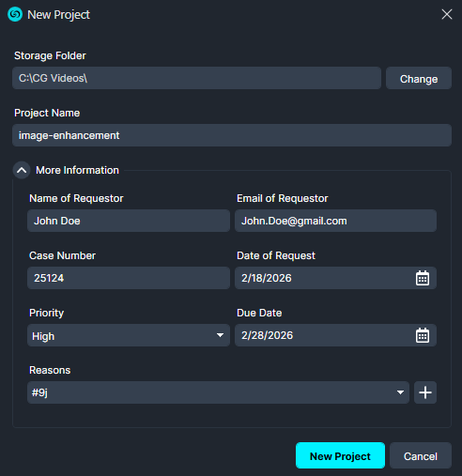
Task: Click the Change storage folder button
Action: coord(419,78)
